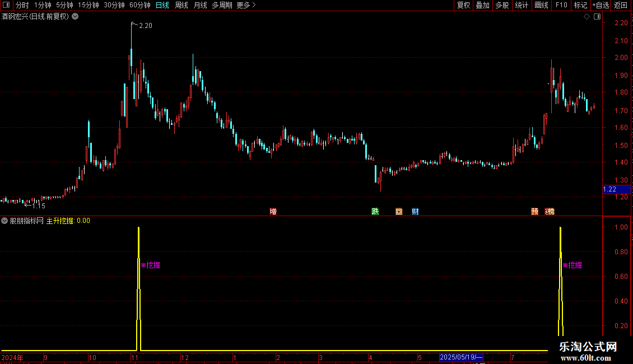Click the 复权 button
This screenshot has width=633, height=364.
click(463, 5)
